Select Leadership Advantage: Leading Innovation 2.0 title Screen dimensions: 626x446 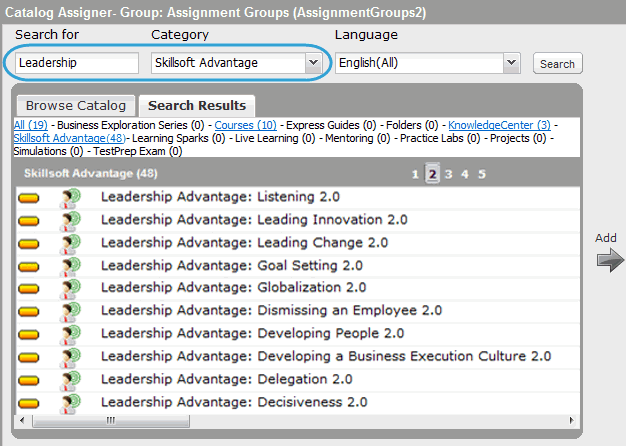click(x=254, y=220)
